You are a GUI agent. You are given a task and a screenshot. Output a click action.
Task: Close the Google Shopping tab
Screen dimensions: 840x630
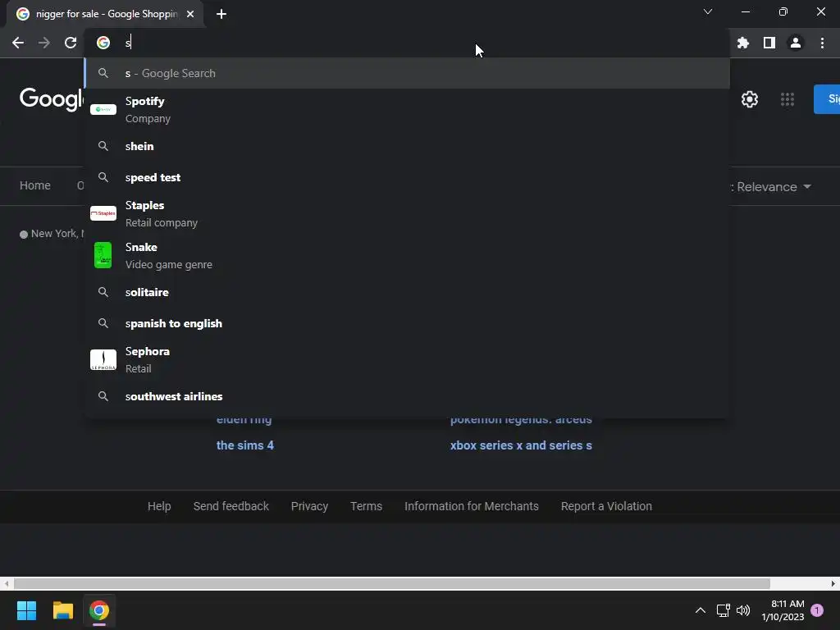coord(190,14)
